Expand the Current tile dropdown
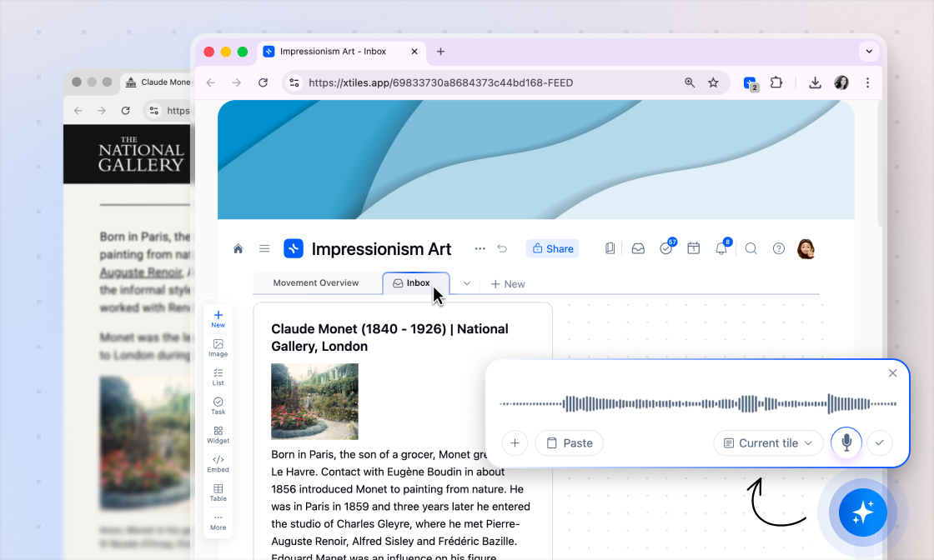The width and height of the screenshot is (934, 560). click(x=767, y=443)
